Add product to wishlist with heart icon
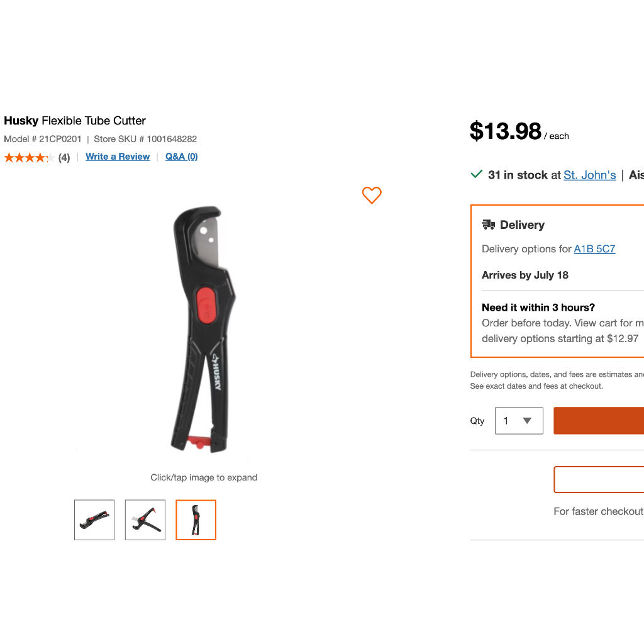 pyautogui.click(x=372, y=196)
